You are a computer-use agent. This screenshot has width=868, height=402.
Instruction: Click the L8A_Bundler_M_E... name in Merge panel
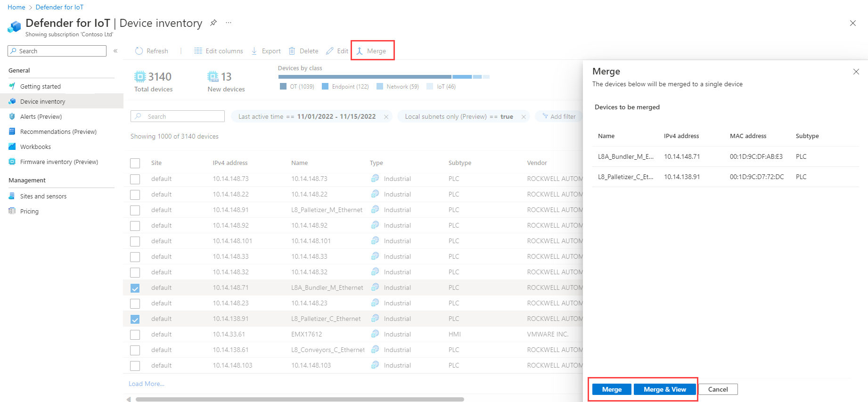click(x=626, y=156)
